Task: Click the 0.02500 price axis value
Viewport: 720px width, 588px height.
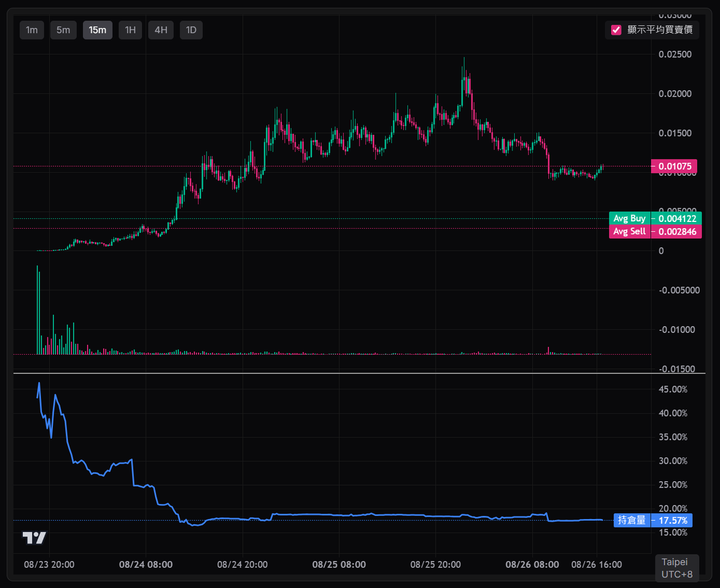Action: (676, 55)
